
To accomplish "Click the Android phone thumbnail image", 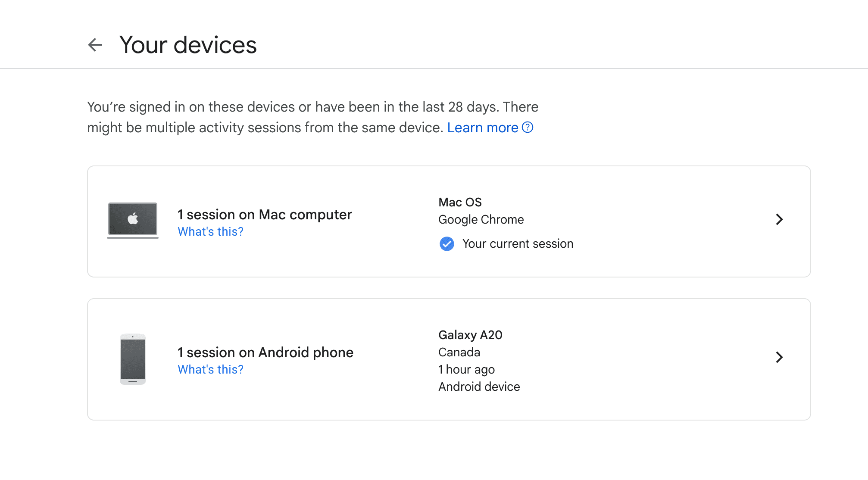I will point(132,359).
